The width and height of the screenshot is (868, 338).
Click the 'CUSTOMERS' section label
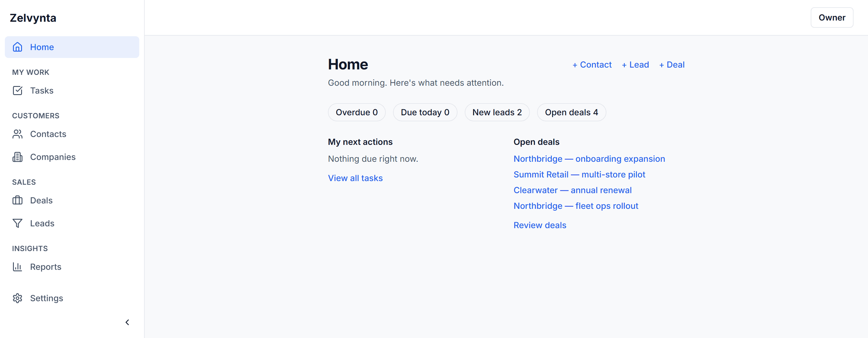36,116
